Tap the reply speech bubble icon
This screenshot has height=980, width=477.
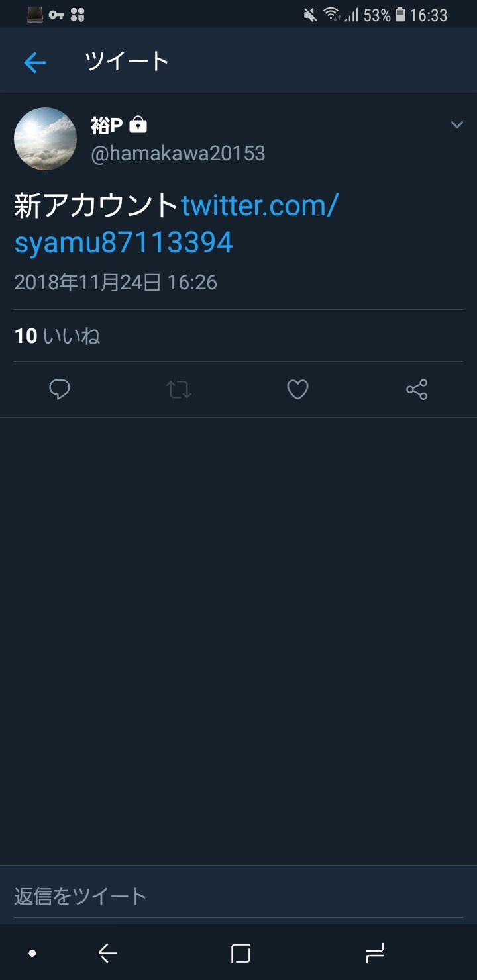[x=60, y=389]
